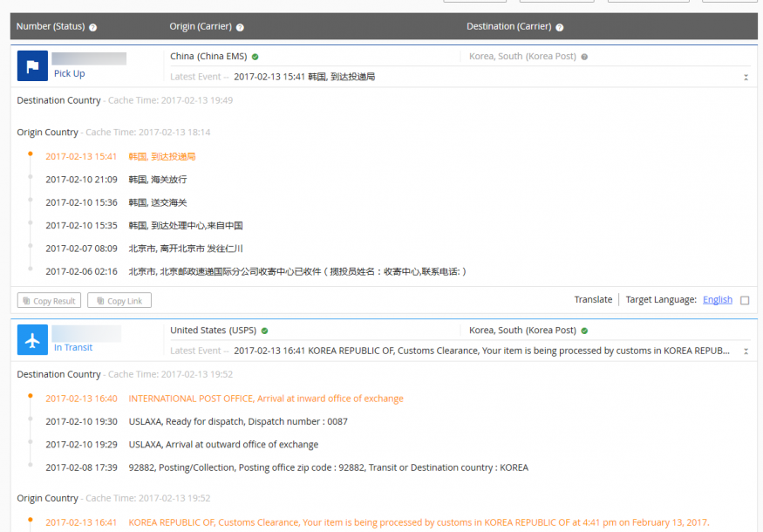This screenshot has height=532, width=763.
Task: Click the Pick Up status label
Action: pyautogui.click(x=70, y=74)
